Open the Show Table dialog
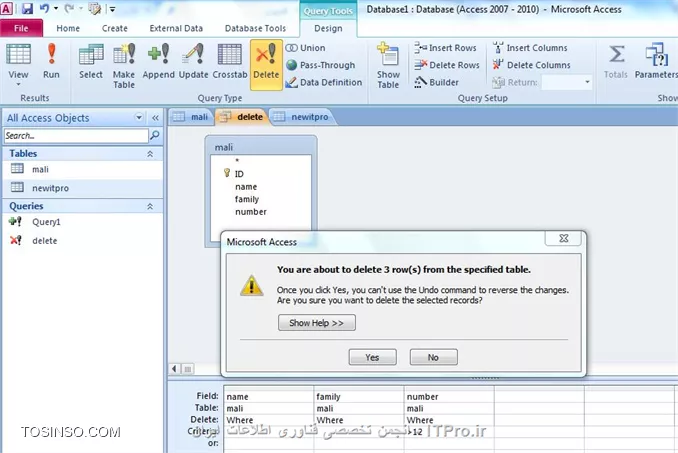This screenshot has width=678, height=453. (388, 65)
